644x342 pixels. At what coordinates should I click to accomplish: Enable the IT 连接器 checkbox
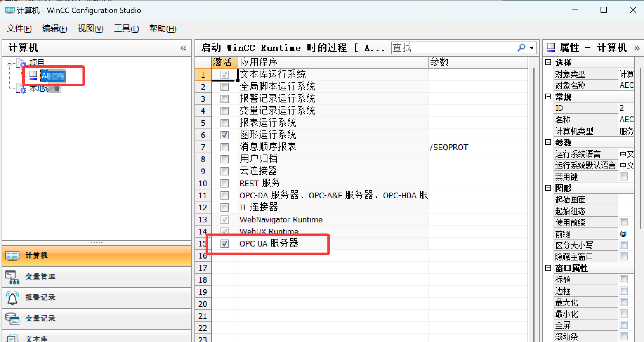(x=225, y=207)
